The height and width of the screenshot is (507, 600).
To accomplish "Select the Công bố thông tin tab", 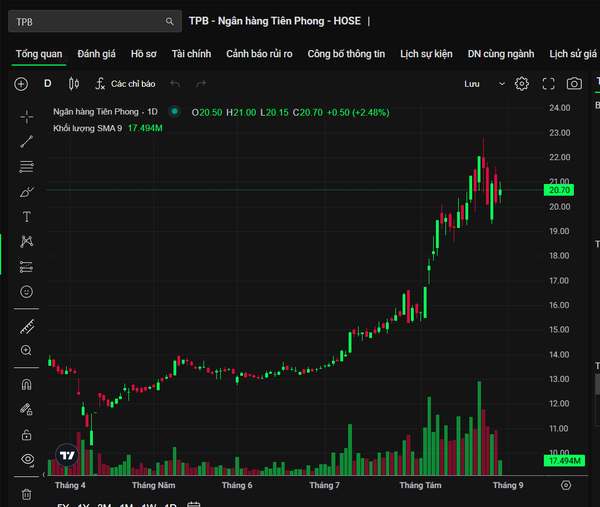I will tap(346, 54).
